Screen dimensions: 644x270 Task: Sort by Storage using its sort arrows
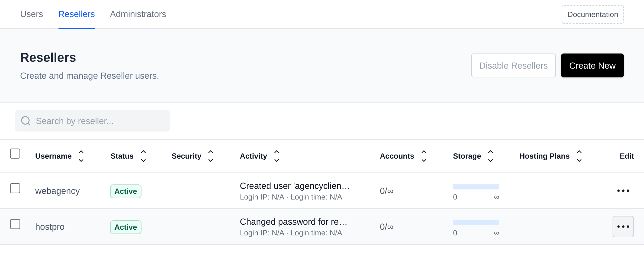tap(491, 156)
